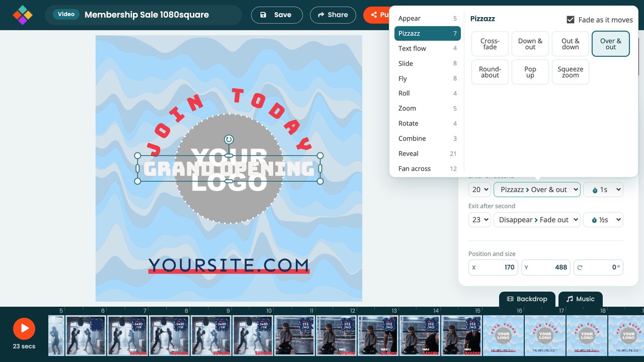Screen dimensions: 644x362
Task: Select the Pizzazz animation category
Action: click(x=427, y=33)
